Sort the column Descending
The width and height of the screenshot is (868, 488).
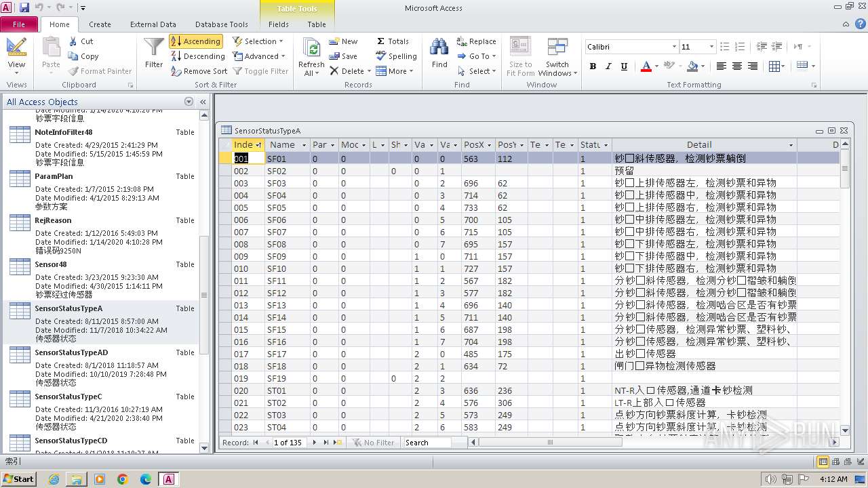(x=197, y=56)
